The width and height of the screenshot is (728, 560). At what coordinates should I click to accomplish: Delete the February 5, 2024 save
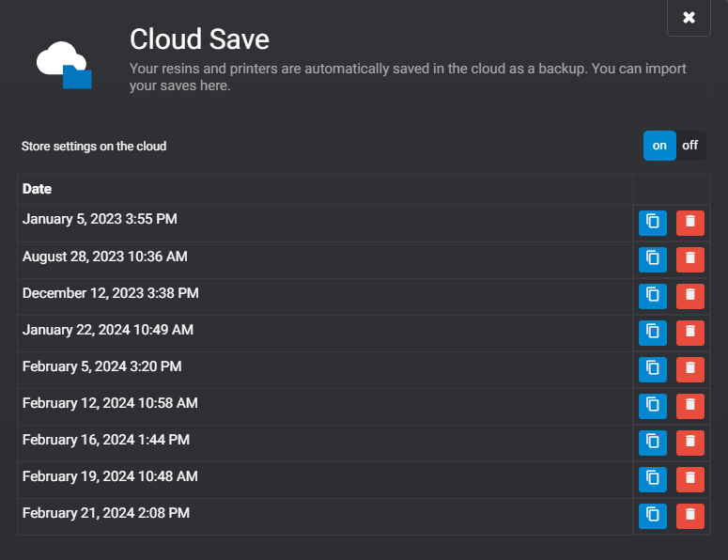pyautogui.click(x=689, y=369)
